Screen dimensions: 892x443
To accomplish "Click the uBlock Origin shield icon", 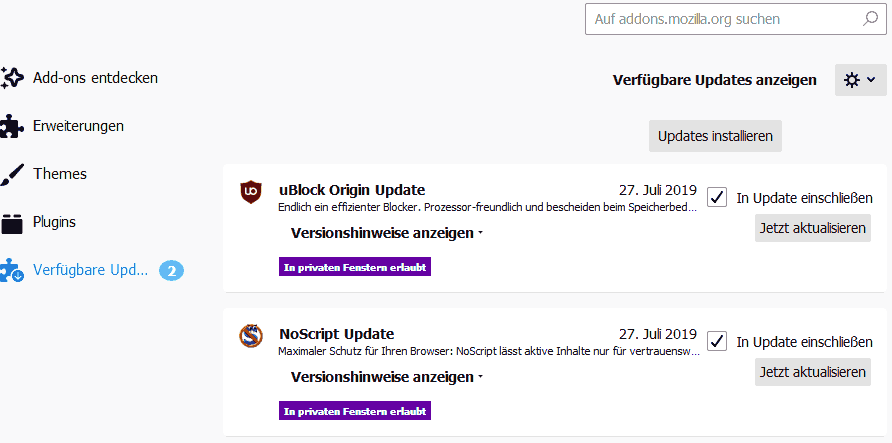I will pyautogui.click(x=251, y=192).
